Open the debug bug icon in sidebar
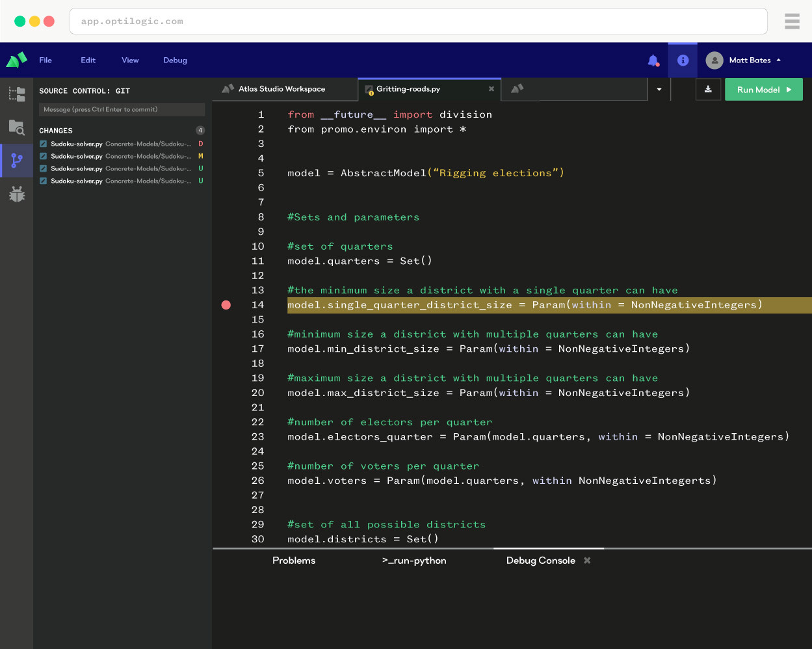This screenshot has width=812, height=649. (17, 194)
